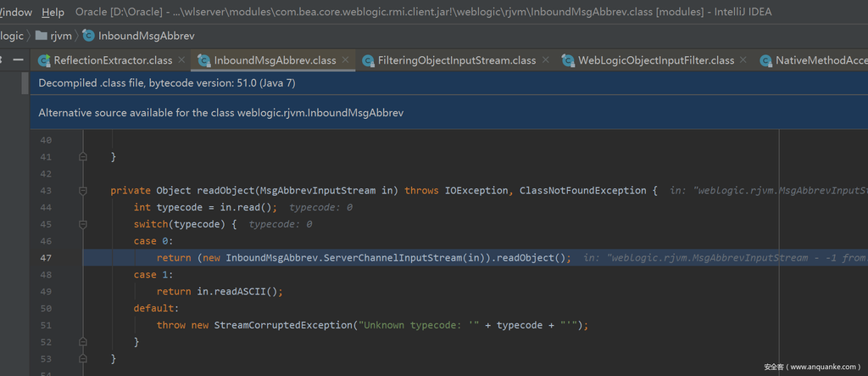The width and height of the screenshot is (868, 376).
Task: Switch to the WebLogicObjectInputFilter.class tab
Action: coord(655,60)
